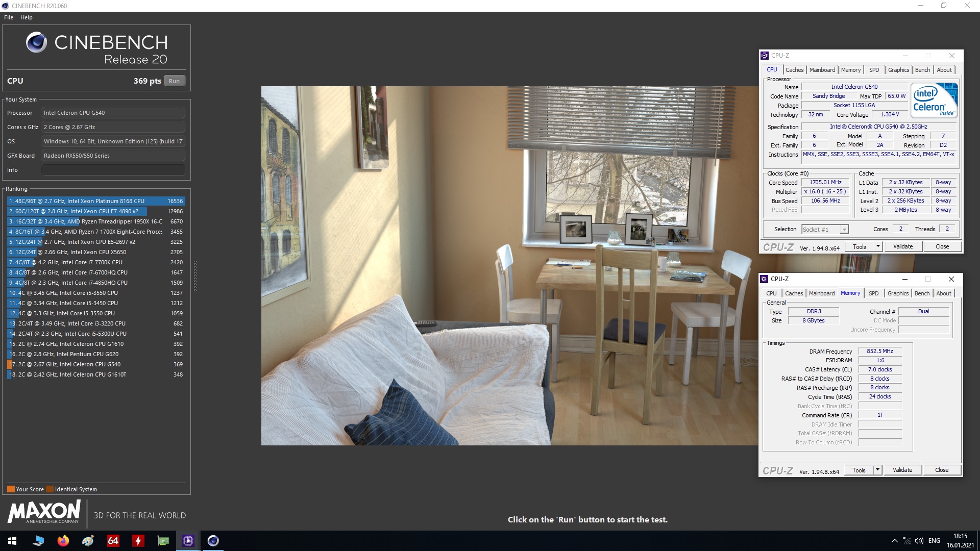
Task: Open Windows Start menu
Action: pyautogui.click(x=12, y=541)
